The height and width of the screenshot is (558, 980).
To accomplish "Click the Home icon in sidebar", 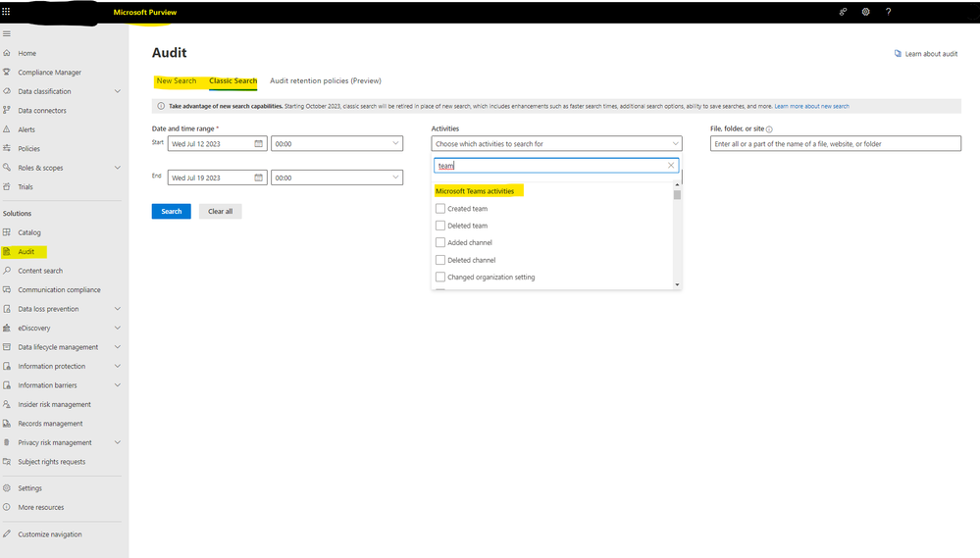I will click(x=7, y=53).
